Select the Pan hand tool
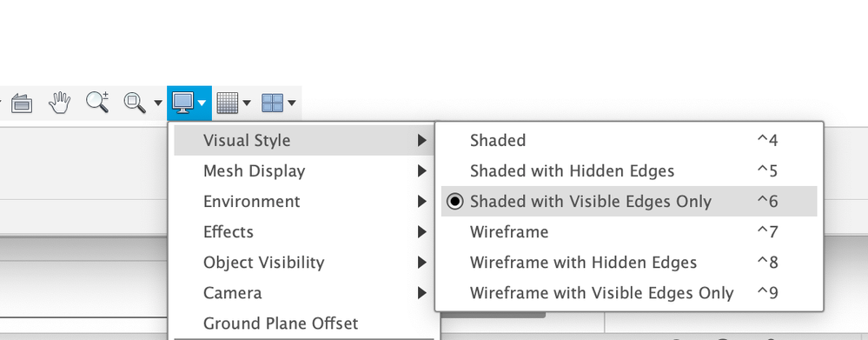Image resolution: width=868 pixels, height=340 pixels. tap(60, 103)
